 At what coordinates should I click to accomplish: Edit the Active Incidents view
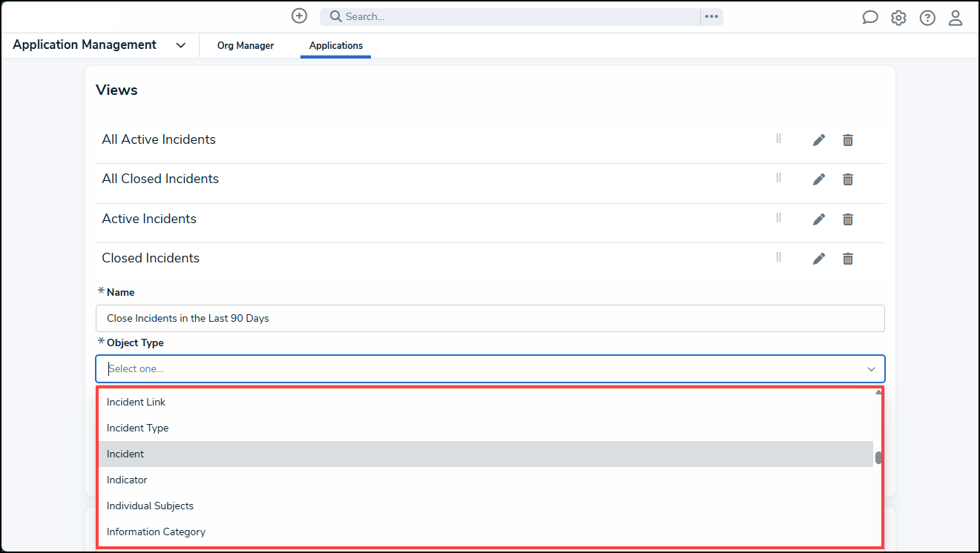tap(819, 219)
